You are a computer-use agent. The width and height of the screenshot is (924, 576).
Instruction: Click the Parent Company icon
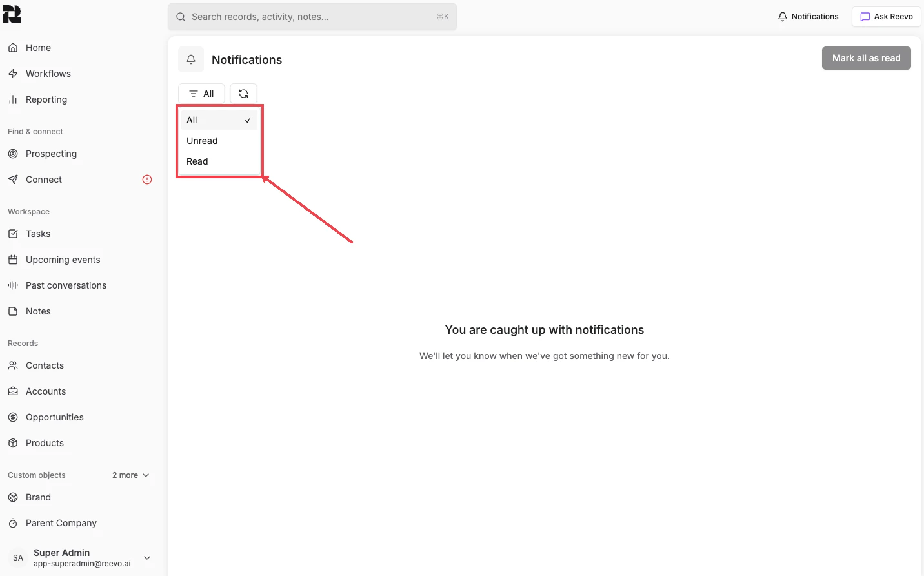click(13, 523)
